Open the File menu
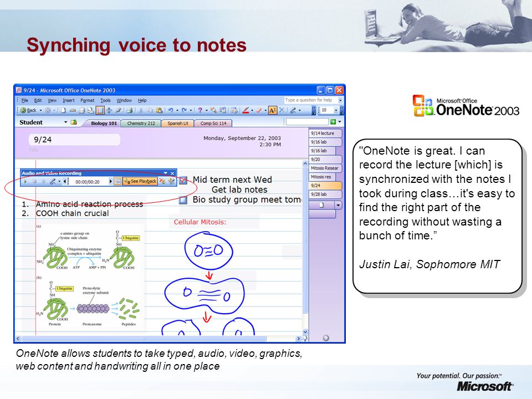Image resolution: width=532 pixels, height=399 pixels. 25,100
